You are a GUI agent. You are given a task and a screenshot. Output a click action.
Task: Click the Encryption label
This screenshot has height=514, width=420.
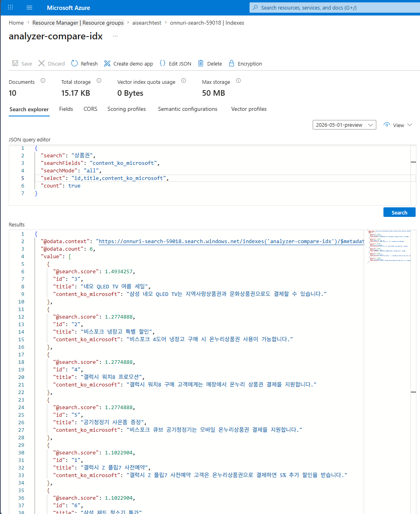(x=250, y=64)
